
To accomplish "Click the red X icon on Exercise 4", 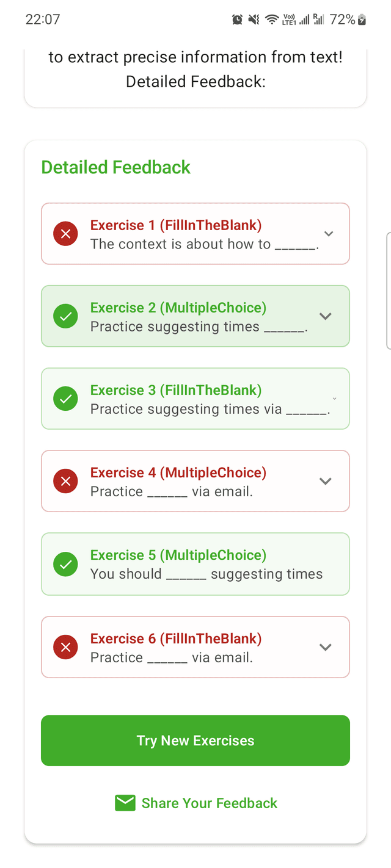I will [x=65, y=481].
